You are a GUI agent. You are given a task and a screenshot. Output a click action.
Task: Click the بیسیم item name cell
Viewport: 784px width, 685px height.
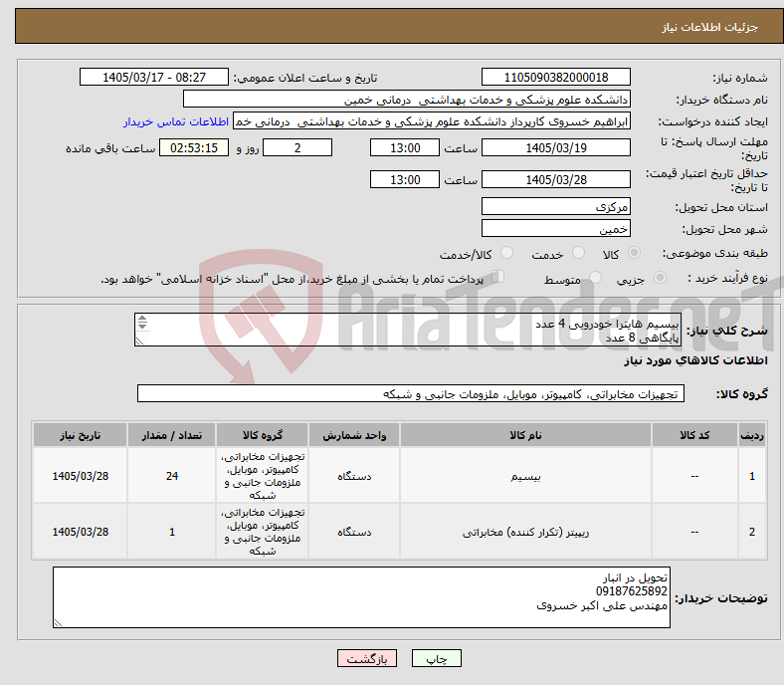525,476
